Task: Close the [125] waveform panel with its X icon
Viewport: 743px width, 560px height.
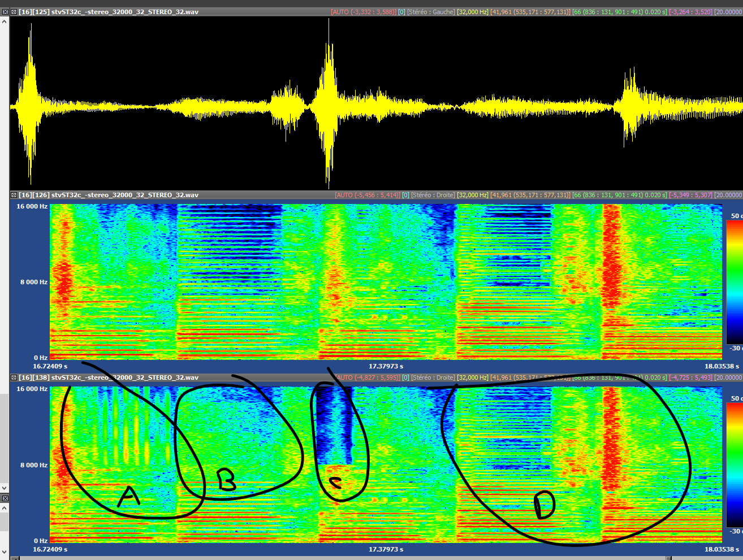Action: (x=5, y=12)
